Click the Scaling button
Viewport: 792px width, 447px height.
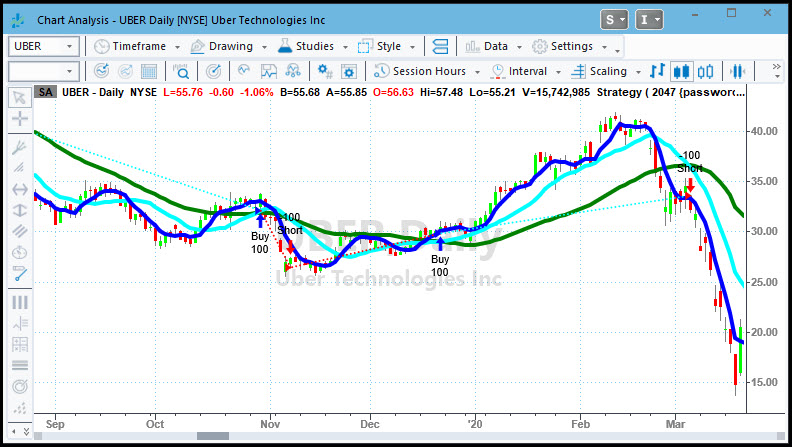pyautogui.click(x=599, y=71)
